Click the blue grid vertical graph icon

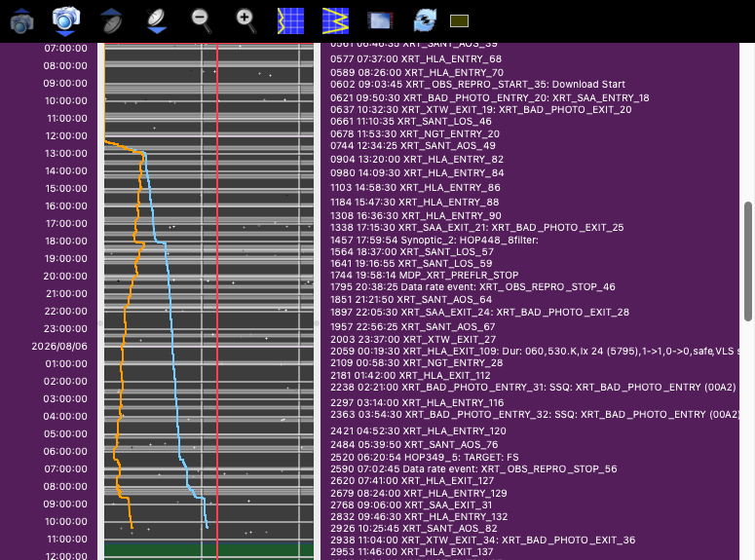pos(290,21)
